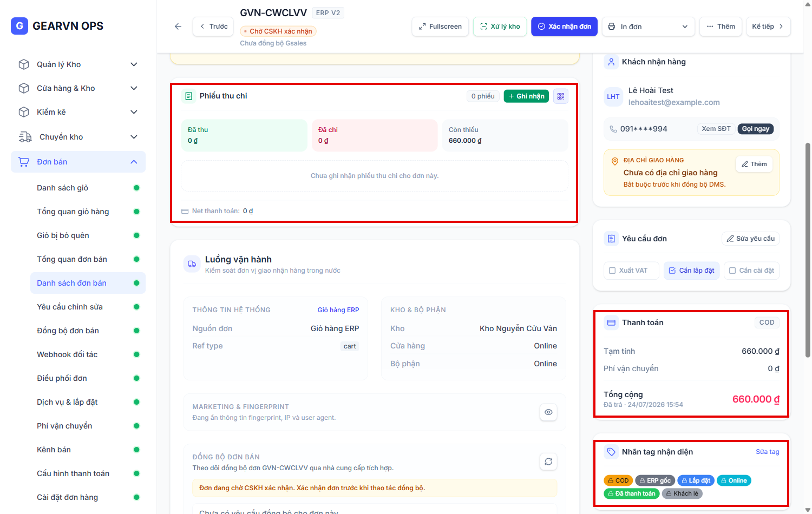Click the page vertical scrollbar
812x514 pixels.
(x=808, y=250)
